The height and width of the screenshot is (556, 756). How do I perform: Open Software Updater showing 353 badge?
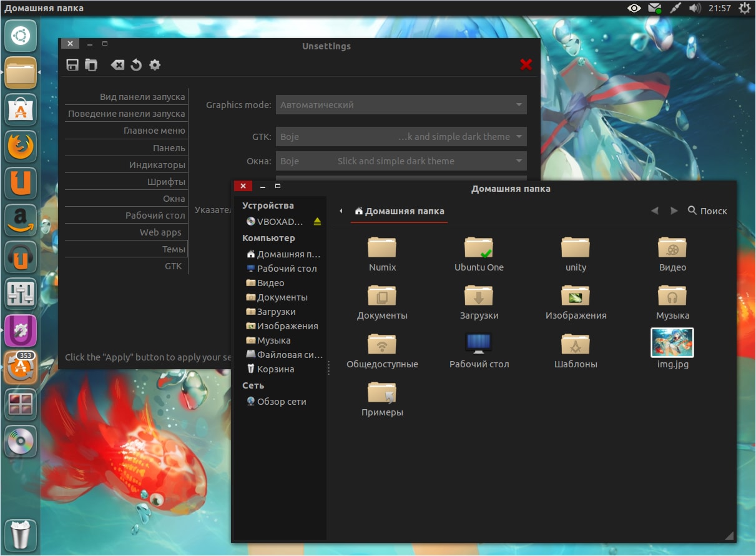click(x=21, y=368)
